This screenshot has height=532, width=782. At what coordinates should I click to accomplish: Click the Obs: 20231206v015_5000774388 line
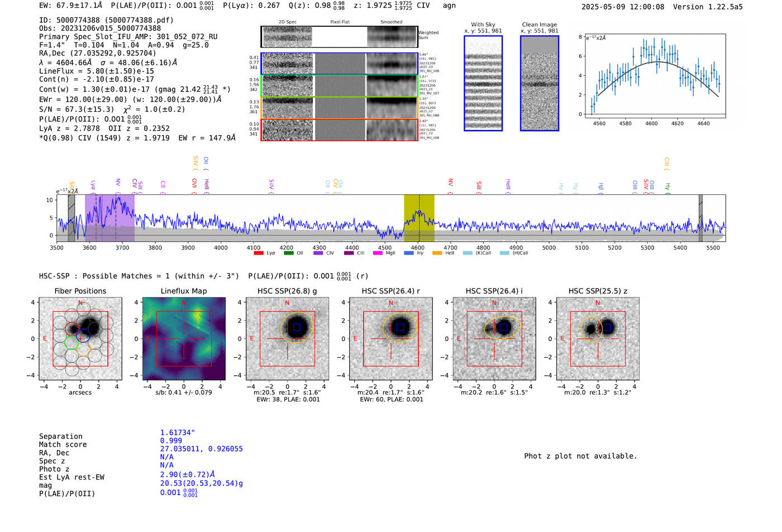(100, 28)
